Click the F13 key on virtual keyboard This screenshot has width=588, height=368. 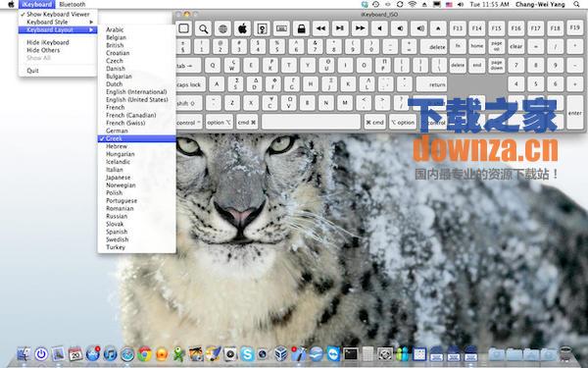(x=458, y=28)
